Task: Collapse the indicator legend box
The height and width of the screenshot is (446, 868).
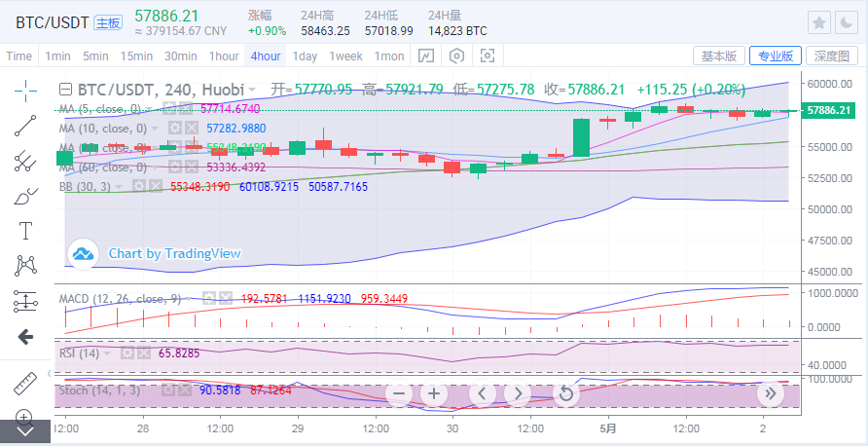Action: pyautogui.click(x=66, y=90)
